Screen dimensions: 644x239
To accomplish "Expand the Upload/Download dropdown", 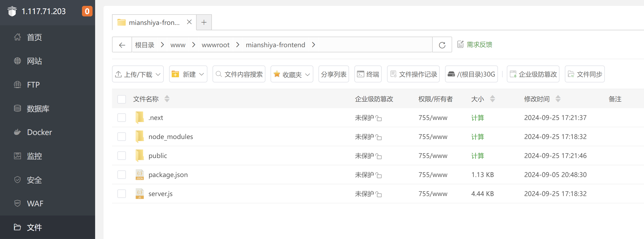I will tap(138, 74).
